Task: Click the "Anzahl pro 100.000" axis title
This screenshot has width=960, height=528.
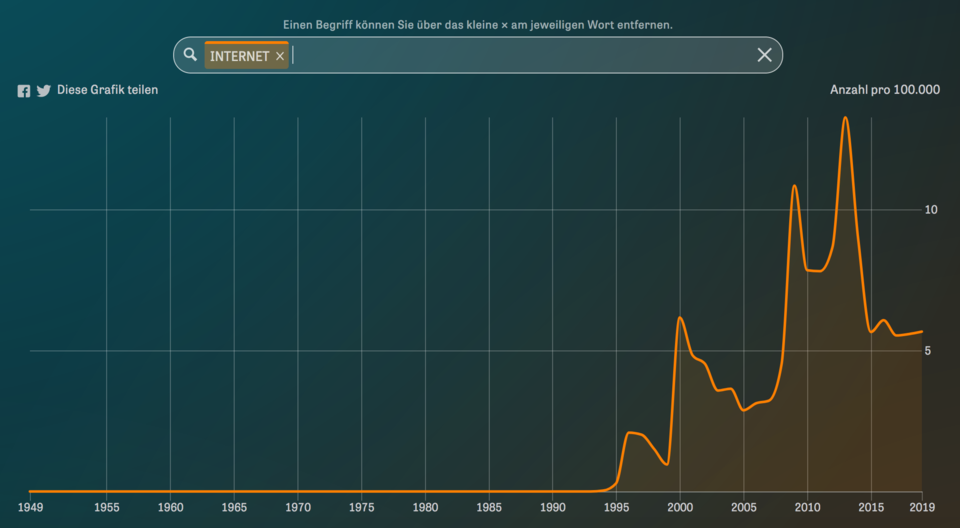Action: click(x=884, y=90)
